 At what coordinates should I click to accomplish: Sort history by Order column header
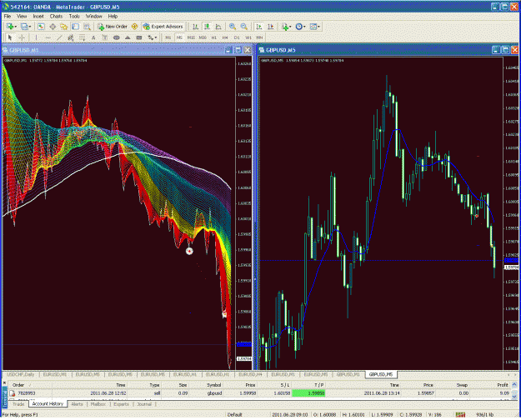tap(18, 385)
